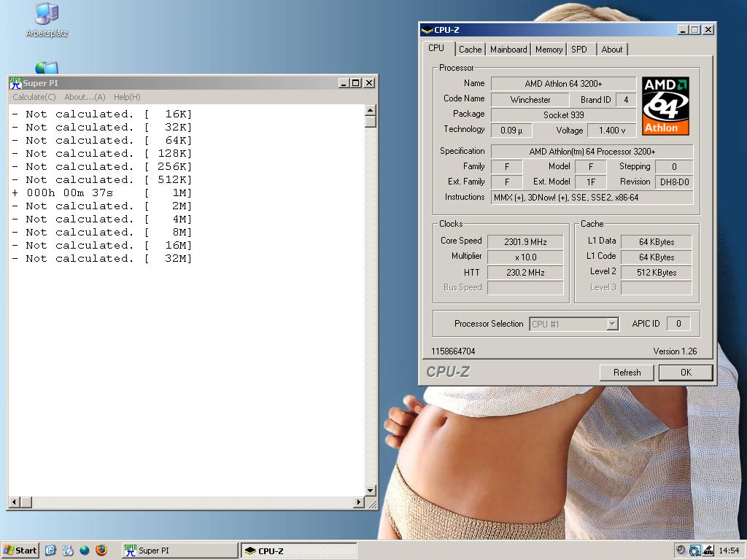Open About...(A) menu in Super PI
747x560 pixels.
point(85,97)
